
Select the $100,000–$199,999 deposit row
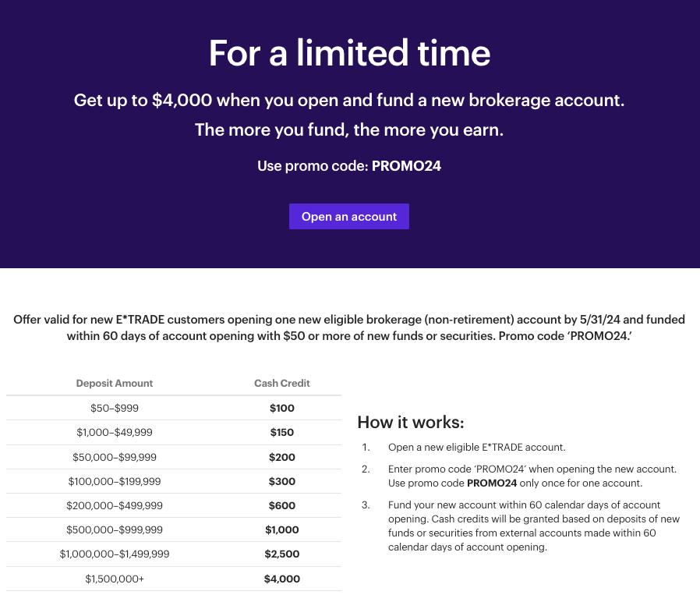(174, 481)
